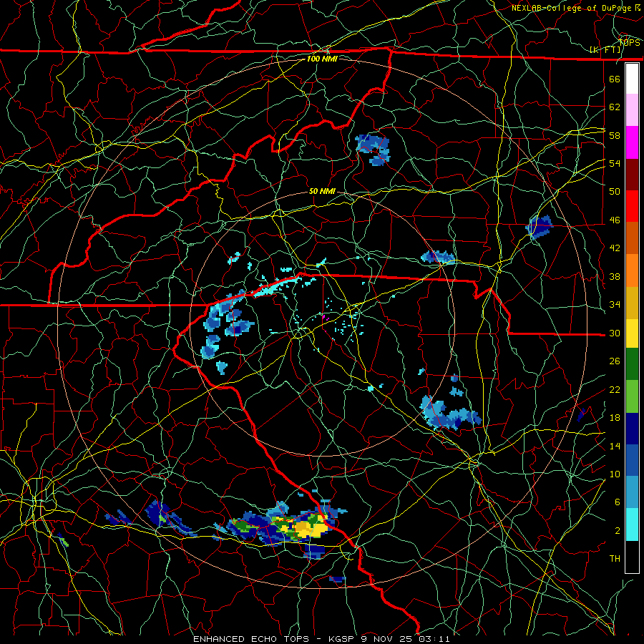Viewport: 644px width, 644px height.
Task: Click the 50 NMI range ring label
Action: click(321, 191)
